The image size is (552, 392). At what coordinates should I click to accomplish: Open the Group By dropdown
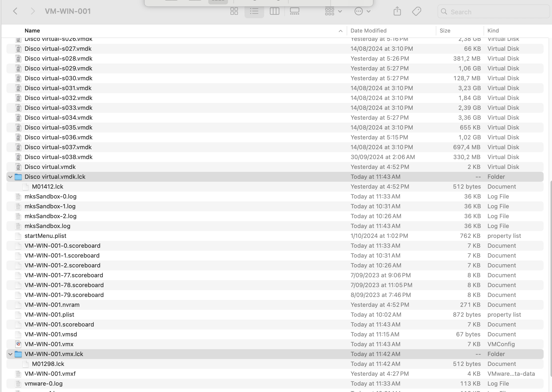coord(333,11)
